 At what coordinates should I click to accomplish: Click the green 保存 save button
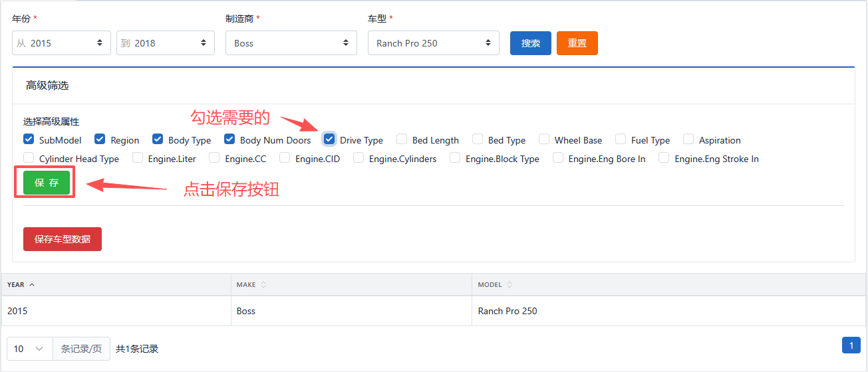pos(47,183)
